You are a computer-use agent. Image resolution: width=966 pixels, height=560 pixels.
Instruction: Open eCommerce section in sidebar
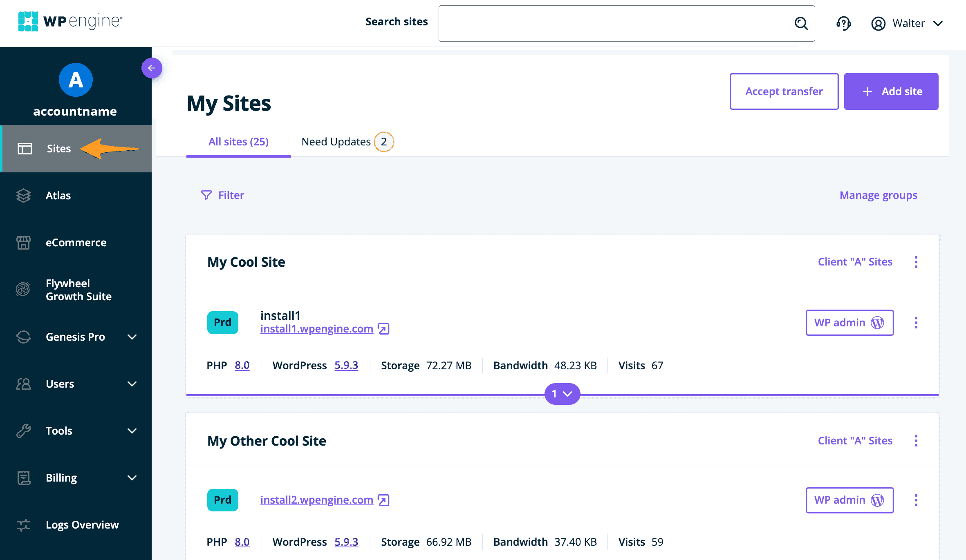pos(76,243)
